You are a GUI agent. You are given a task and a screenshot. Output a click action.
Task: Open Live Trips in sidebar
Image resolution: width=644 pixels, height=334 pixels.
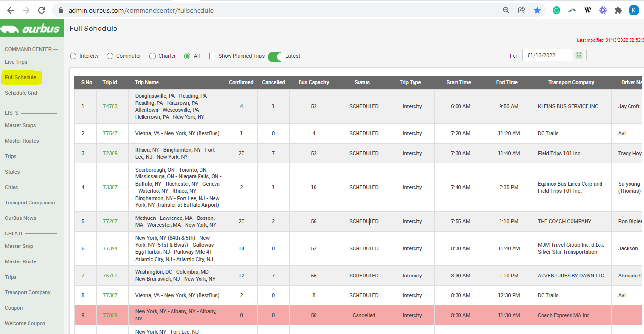click(x=16, y=62)
